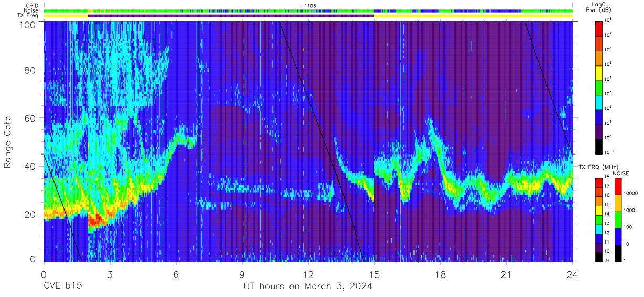Click the 60 tick on the Range Gate axis
Screen dimensions: 644x297
pyautogui.click(x=31, y=118)
